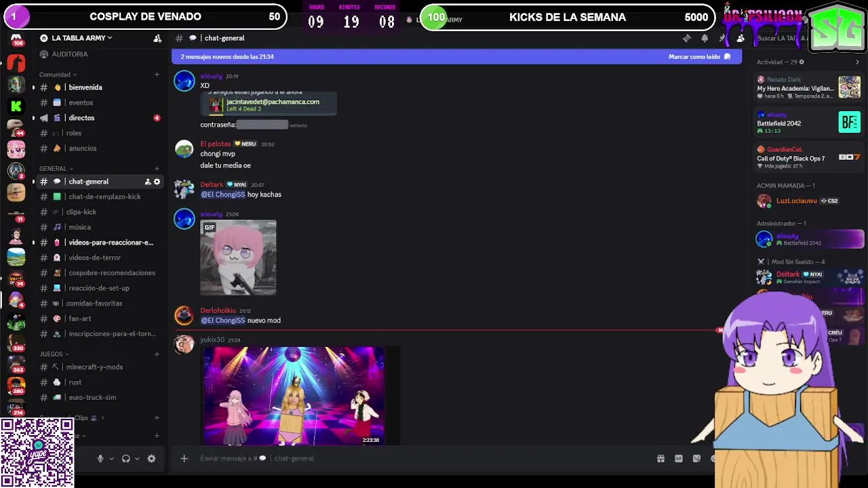Open the sticker picker in message bar
868x488 pixels.
696,459
